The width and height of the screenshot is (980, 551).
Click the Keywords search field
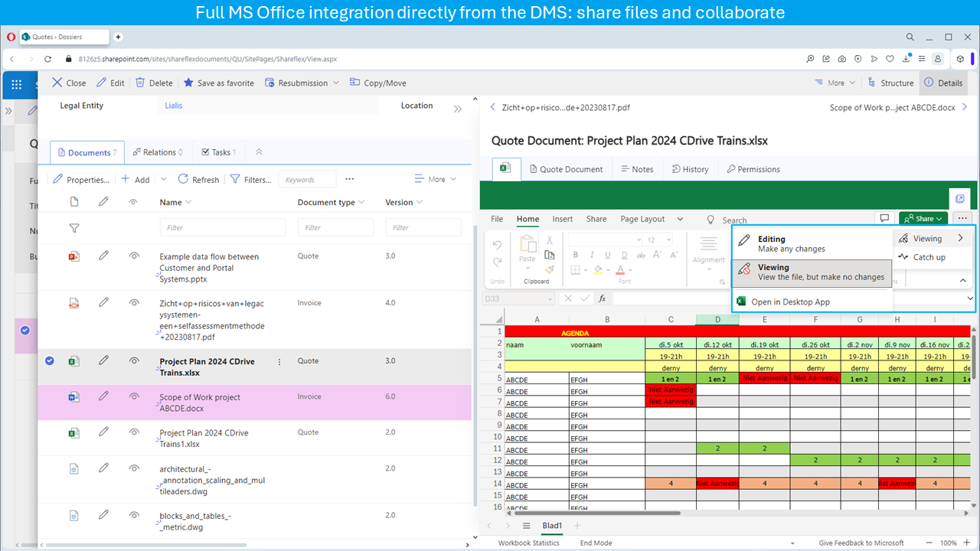pos(307,179)
